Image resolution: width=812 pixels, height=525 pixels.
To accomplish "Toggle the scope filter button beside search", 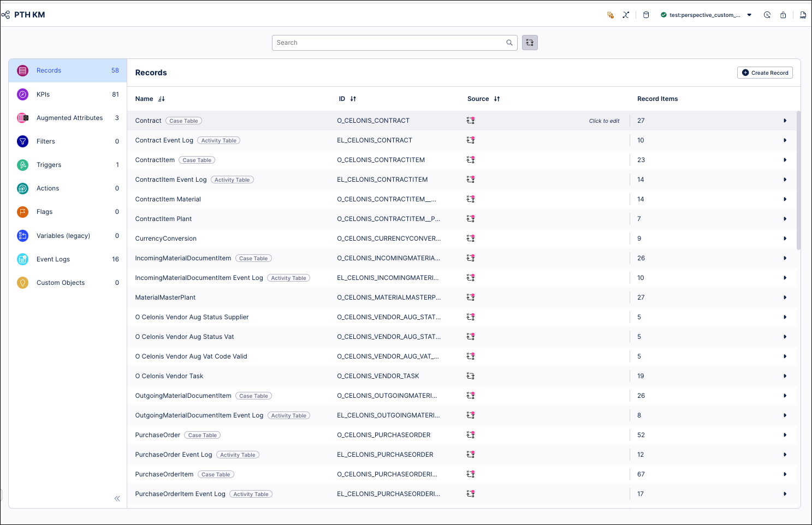I will pyautogui.click(x=530, y=43).
